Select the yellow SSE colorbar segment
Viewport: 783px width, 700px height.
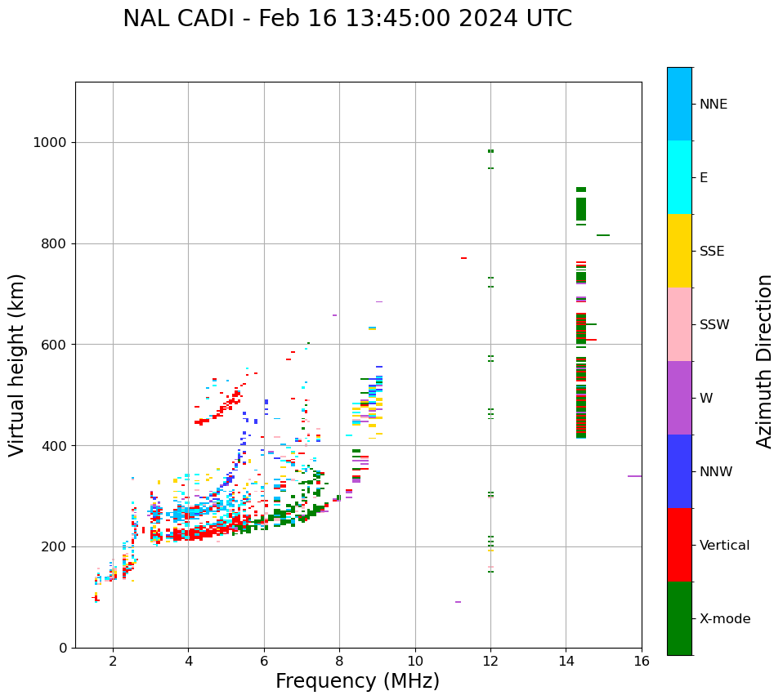679,251
